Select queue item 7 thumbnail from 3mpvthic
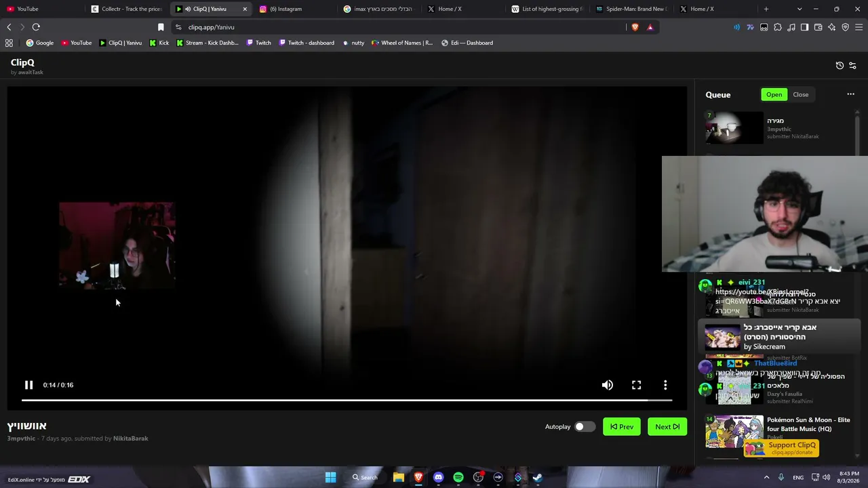The width and height of the screenshot is (868, 488). pyautogui.click(x=734, y=127)
